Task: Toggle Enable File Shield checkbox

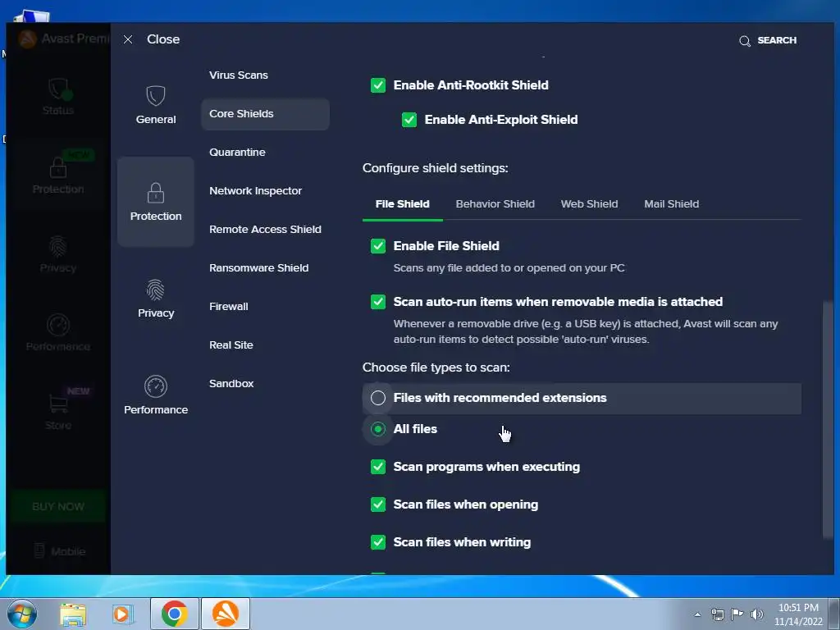Action: [378, 246]
